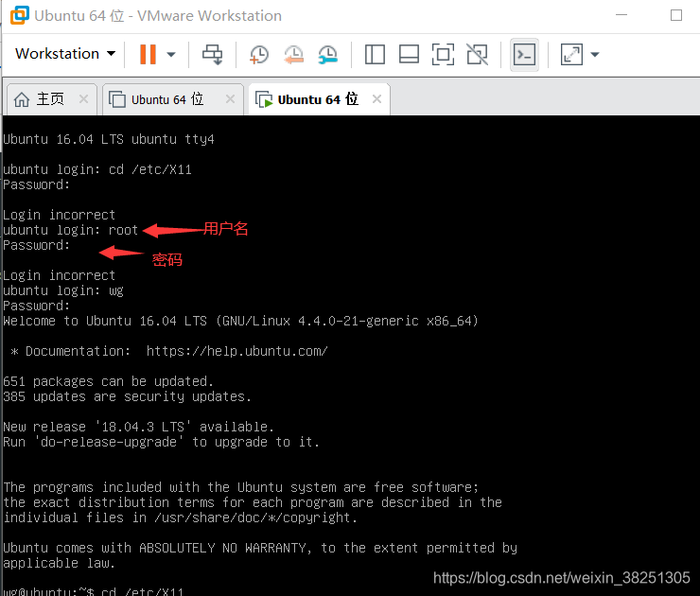The height and width of the screenshot is (596, 700).
Task: Close the 主页 home tab
Action: tap(83, 99)
